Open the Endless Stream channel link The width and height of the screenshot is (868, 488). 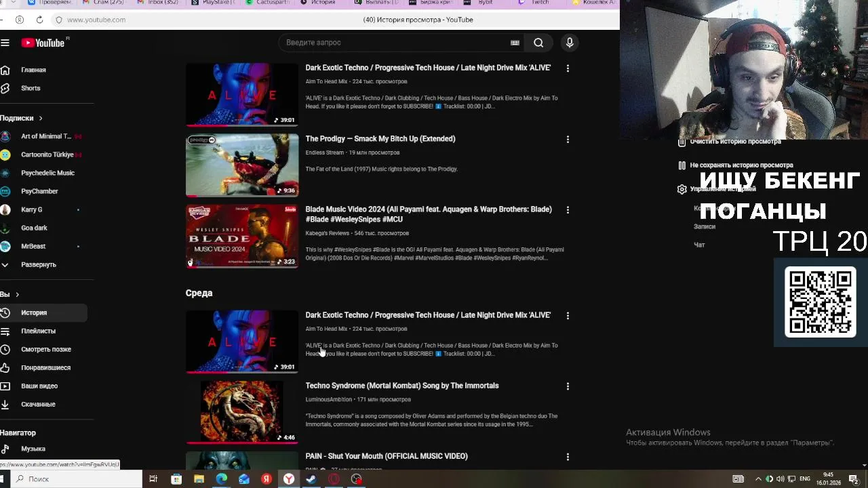point(324,152)
